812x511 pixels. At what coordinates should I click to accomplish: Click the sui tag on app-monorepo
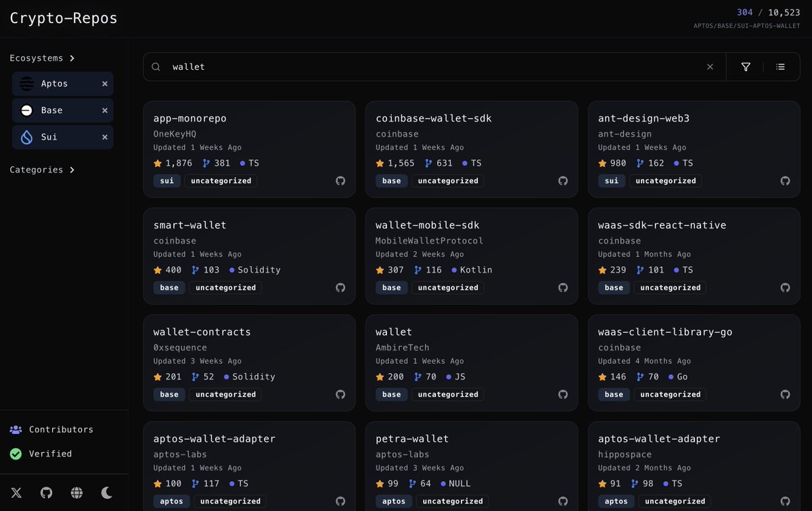tap(167, 181)
